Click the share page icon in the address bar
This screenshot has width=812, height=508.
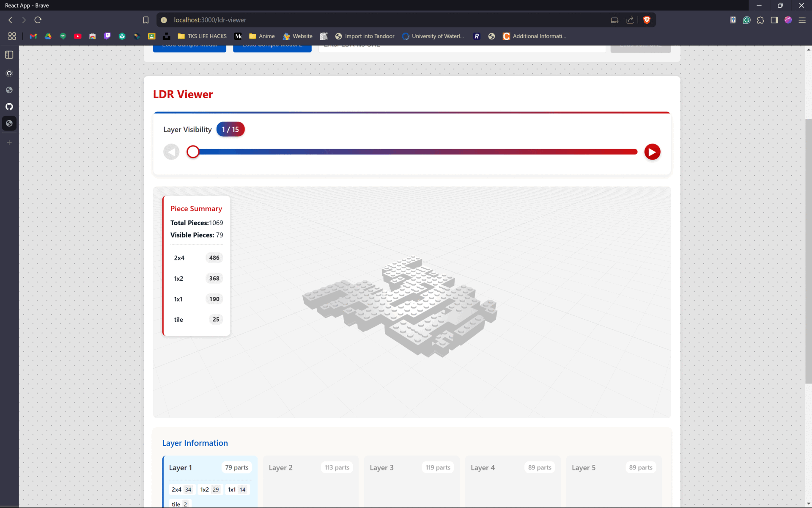pos(630,20)
